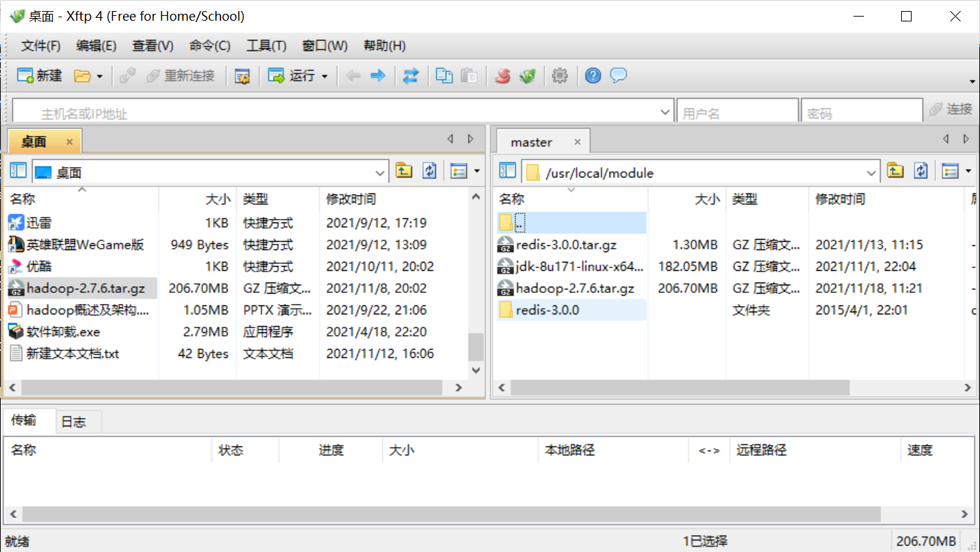The image size is (980, 552).
Task: Open the 窗口(W) menu
Action: point(325,46)
